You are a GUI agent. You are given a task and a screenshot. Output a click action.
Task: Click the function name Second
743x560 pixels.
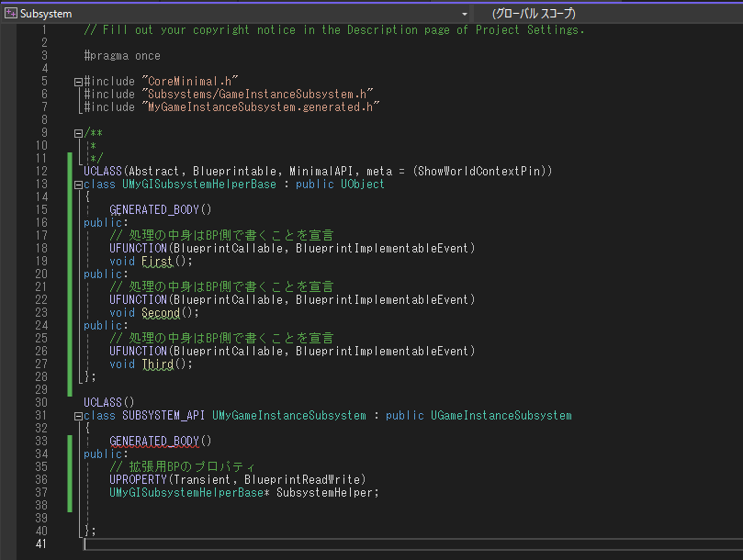[x=161, y=313]
